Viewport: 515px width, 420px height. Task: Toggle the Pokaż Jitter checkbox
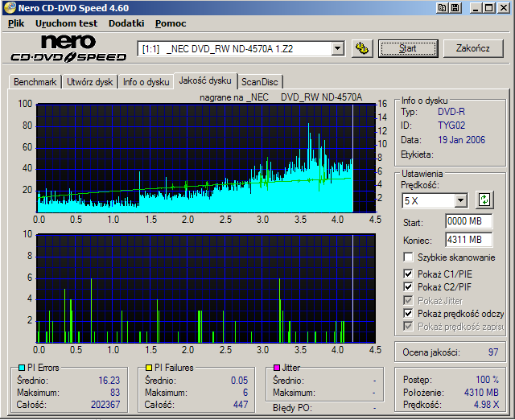(408, 300)
